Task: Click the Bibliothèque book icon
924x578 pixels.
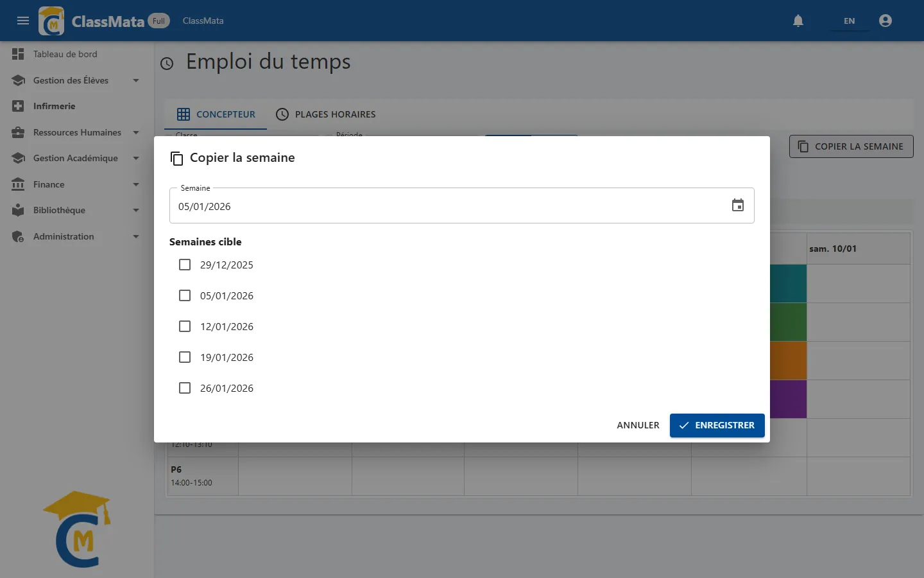Action: (18, 210)
